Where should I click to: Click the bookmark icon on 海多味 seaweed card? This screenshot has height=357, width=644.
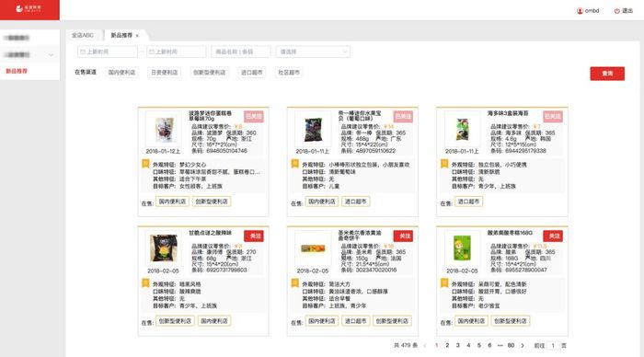(444, 164)
